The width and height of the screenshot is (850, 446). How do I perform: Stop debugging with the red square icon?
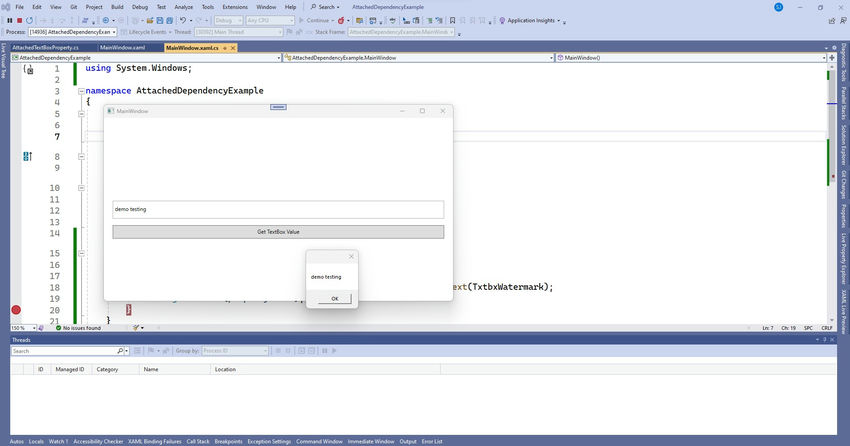coord(20,21)
